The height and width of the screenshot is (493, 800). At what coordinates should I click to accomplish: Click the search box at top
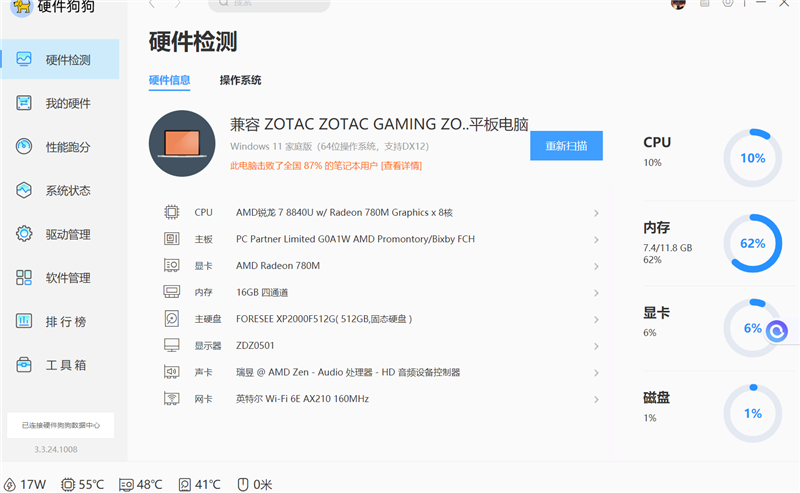(x=269, y=4)
